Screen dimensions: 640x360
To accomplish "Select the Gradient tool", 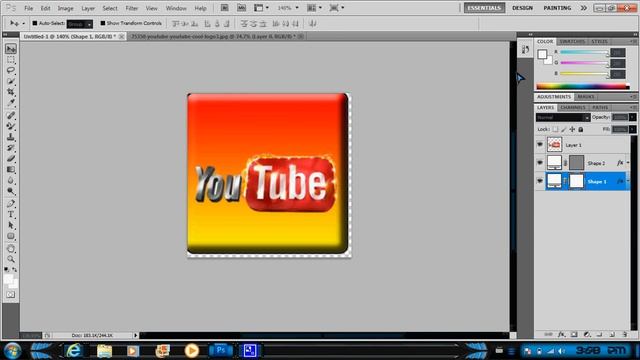I will click(x=11, y=169).
